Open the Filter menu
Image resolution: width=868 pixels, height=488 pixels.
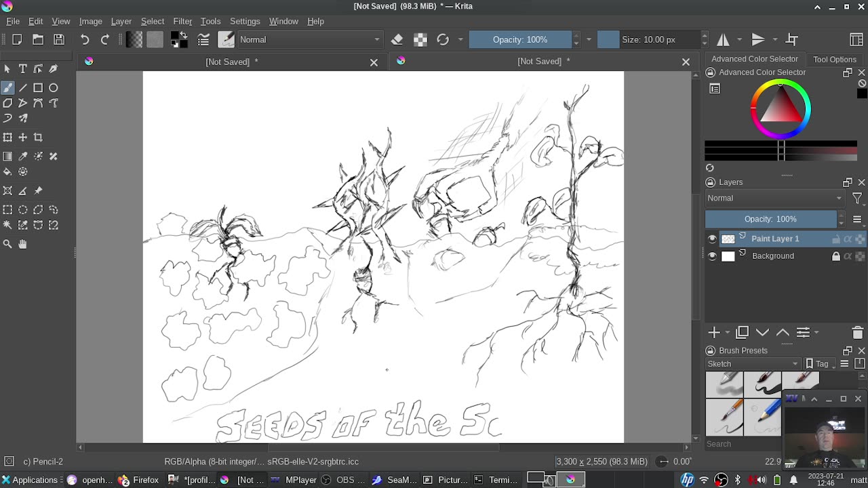[x=182, y=21]
